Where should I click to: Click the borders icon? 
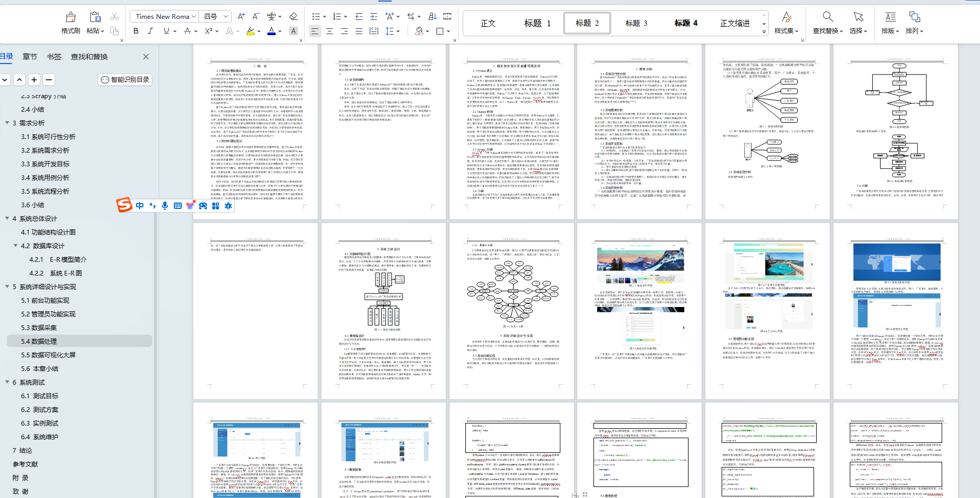(x=440, y=31)
